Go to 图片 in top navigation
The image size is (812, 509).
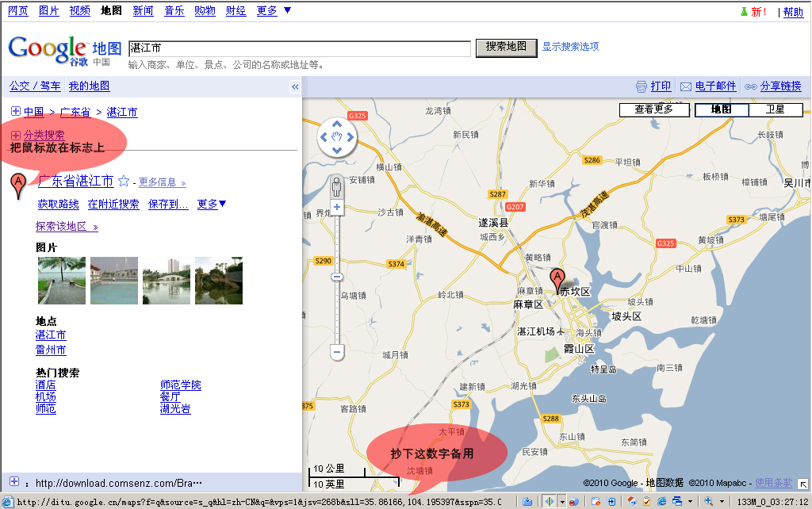click(x=49, y=10)
